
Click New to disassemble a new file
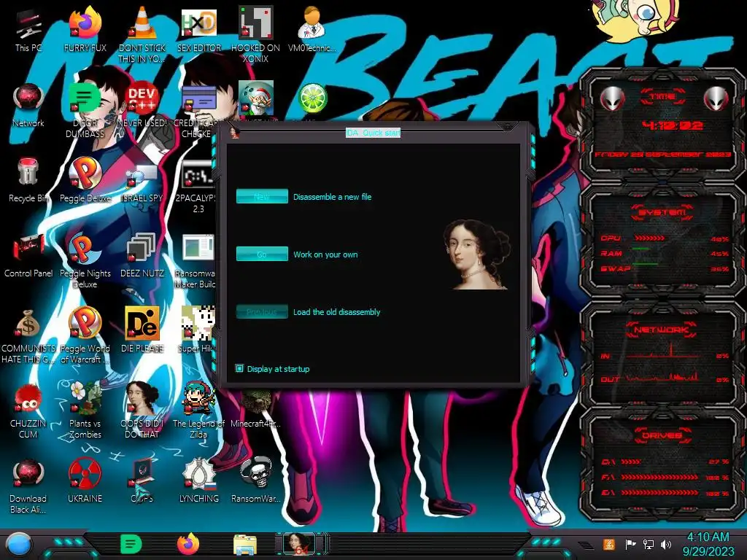[x=262, y=196]
